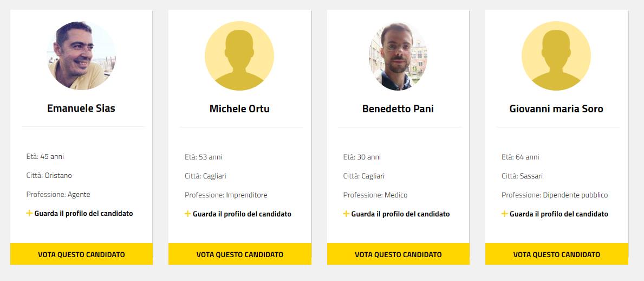Select the Michele Ortu name heading
This screenshot has width=644, height=281.
tap(239, 108)
